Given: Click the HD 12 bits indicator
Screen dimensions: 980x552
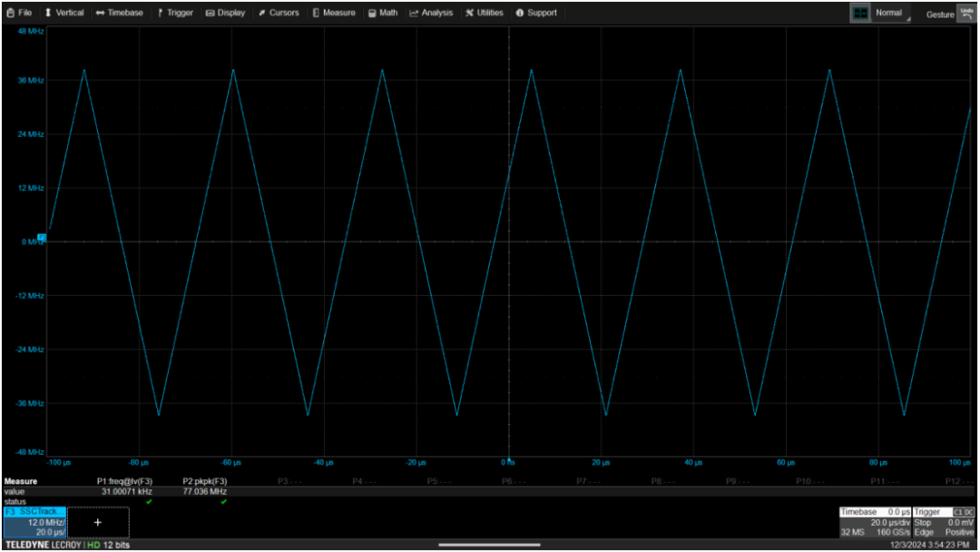Looking at the screenshot, I should [109, 545].
